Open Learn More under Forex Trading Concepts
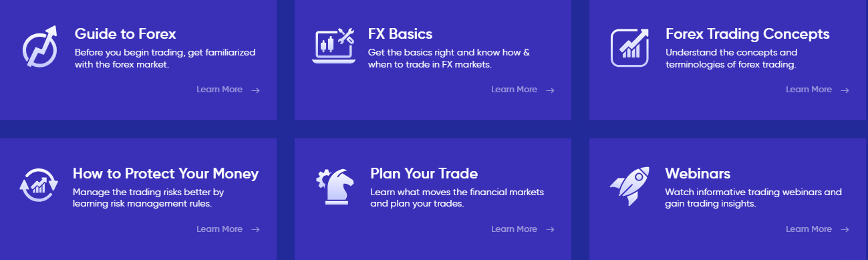This screenshot has width=868, height=260. [x=809, y=90]
